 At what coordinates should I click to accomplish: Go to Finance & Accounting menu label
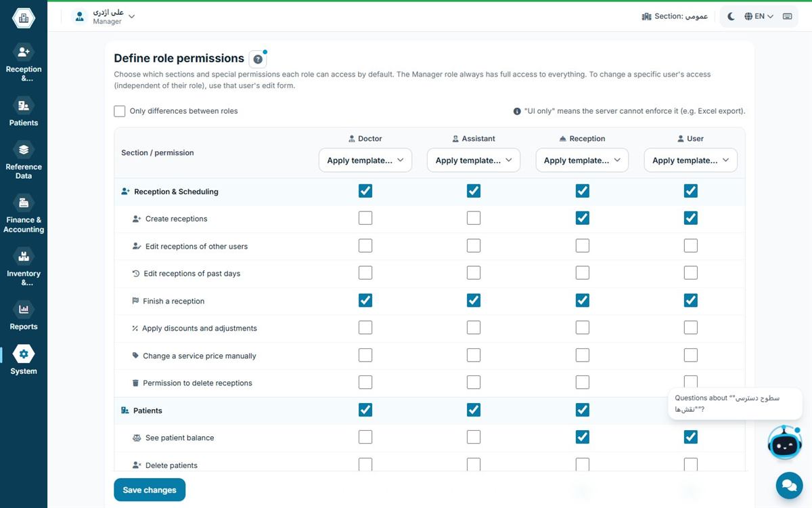point(24,225)
